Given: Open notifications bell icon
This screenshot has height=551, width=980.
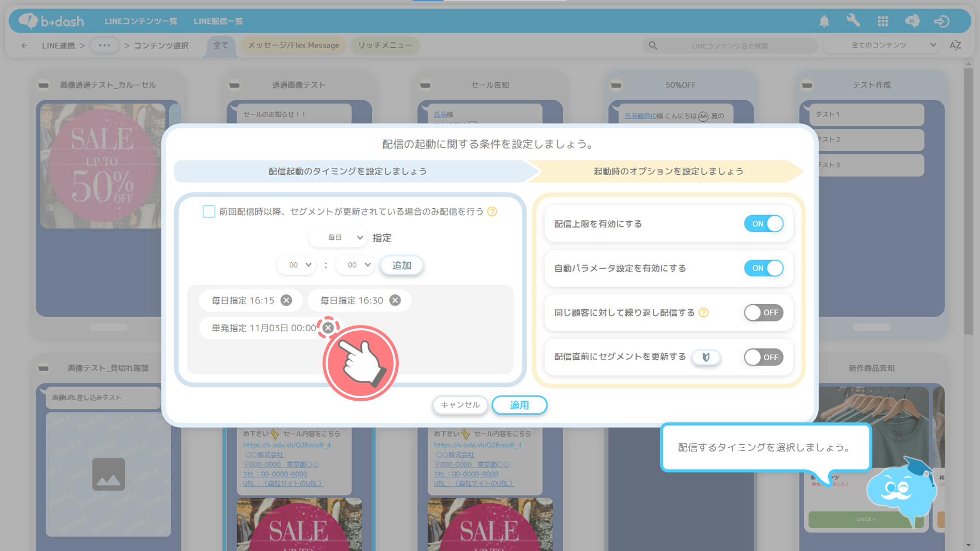Looking at the screenshot, I should pos(824,21).
